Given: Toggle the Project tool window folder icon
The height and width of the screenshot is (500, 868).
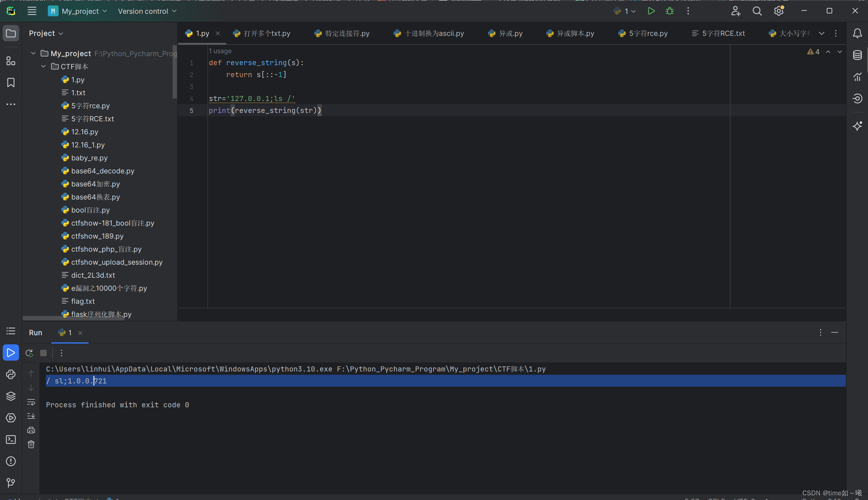Looking at the screenshot, I should tap(11, 33).
